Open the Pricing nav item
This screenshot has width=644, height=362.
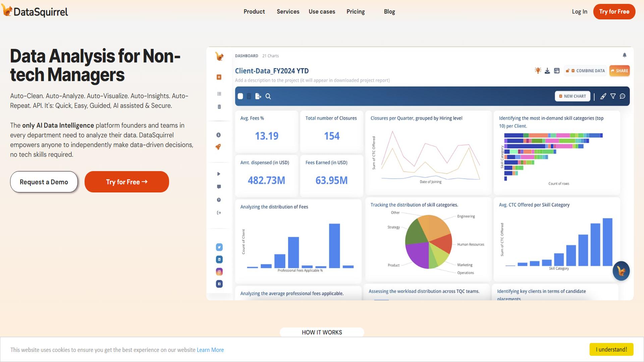[x=355, y=12]
